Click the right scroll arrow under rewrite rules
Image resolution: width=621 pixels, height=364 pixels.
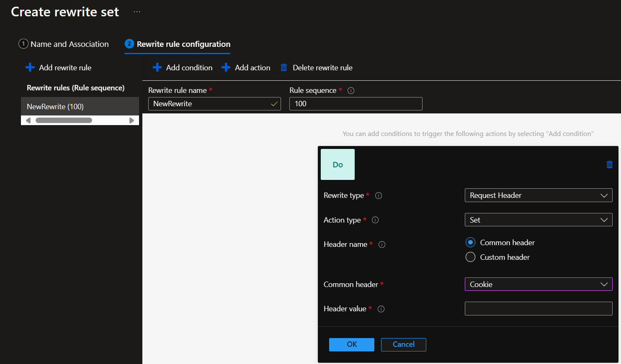131,120
